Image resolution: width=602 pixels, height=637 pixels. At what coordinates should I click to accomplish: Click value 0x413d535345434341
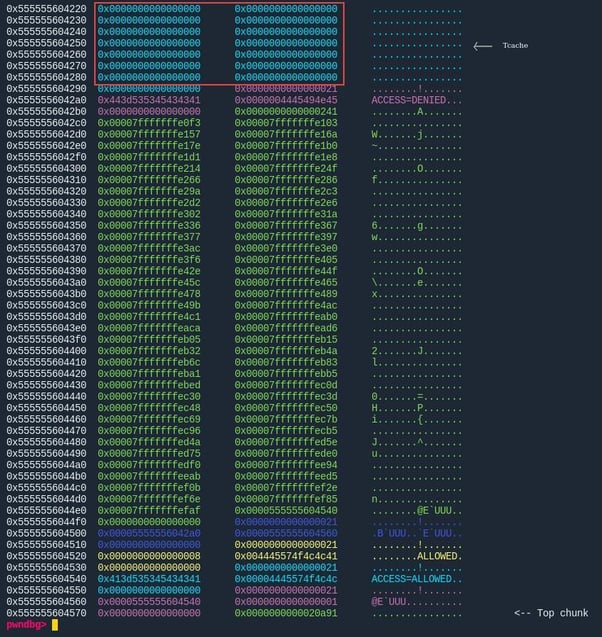point(149,579)
